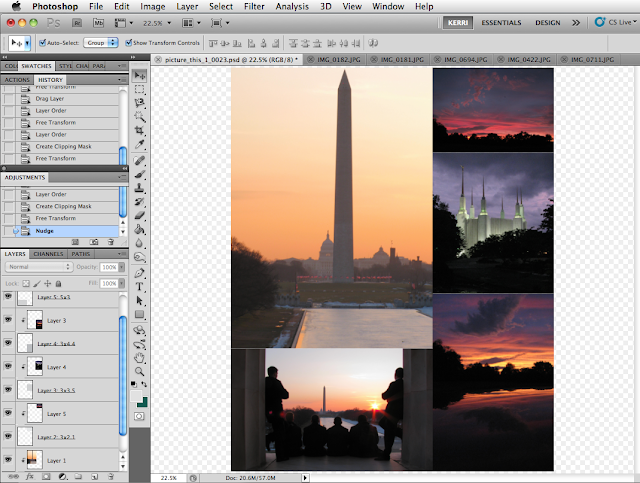Screen dimensions: 640x483
Task: Switch to the Channels panel tab
Action: pos(49,254)
